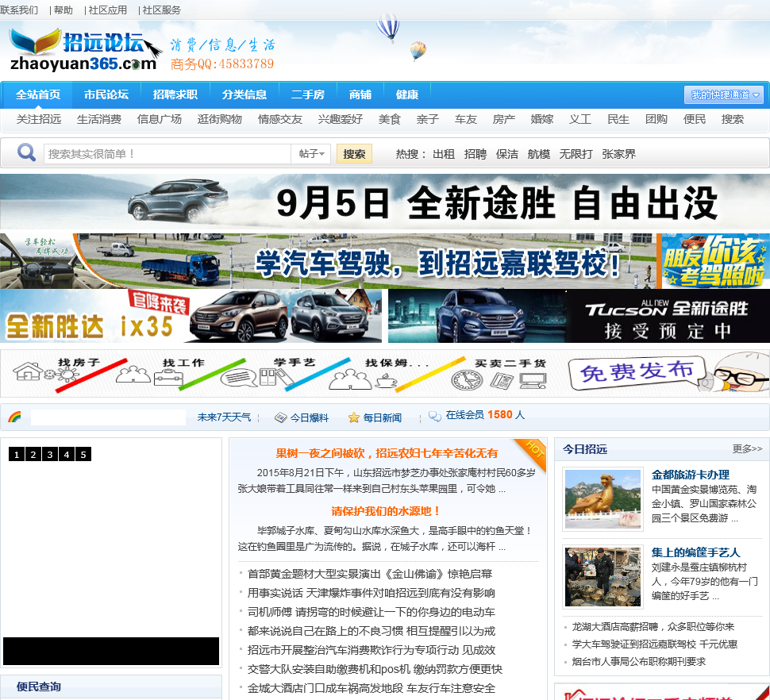Select the 二手房 tab
The height and width of the screenshot is (700, 770).
coord(308,94)
